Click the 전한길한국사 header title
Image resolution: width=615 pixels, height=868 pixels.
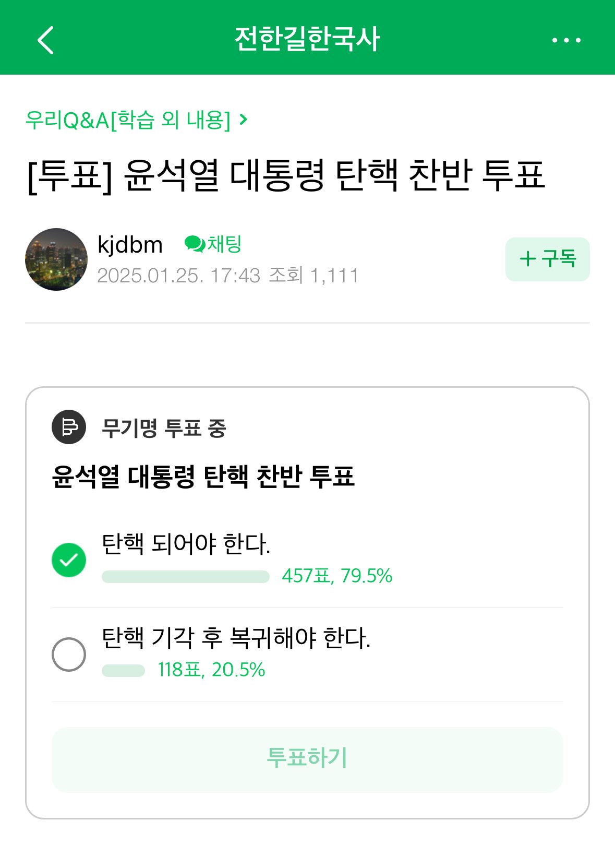[307, 39]
